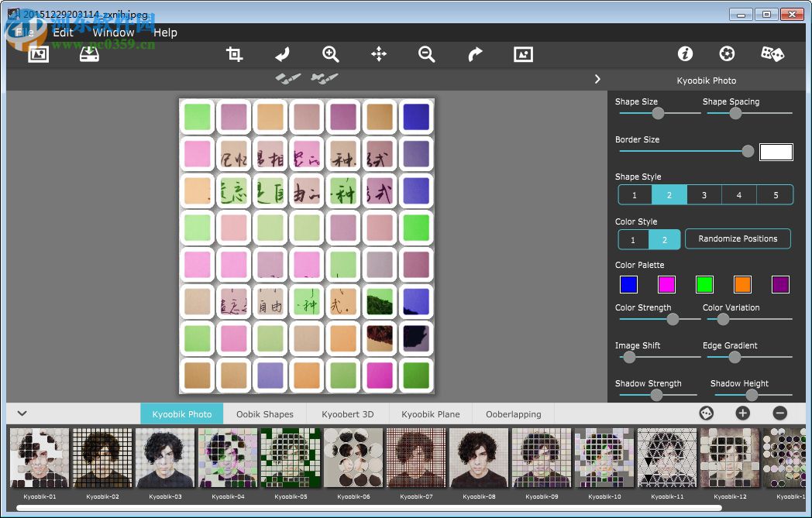The height and width of the screenshot is (518, 812).
Task: Collapse the thumbnail strip with the down arrow
Action: [22, 413]
